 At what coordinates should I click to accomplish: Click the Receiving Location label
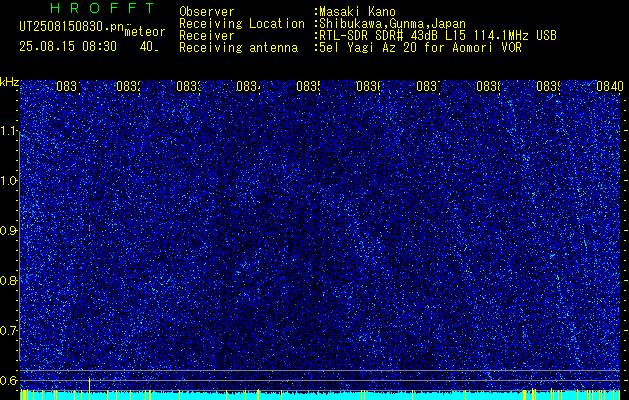coord(242,24)
